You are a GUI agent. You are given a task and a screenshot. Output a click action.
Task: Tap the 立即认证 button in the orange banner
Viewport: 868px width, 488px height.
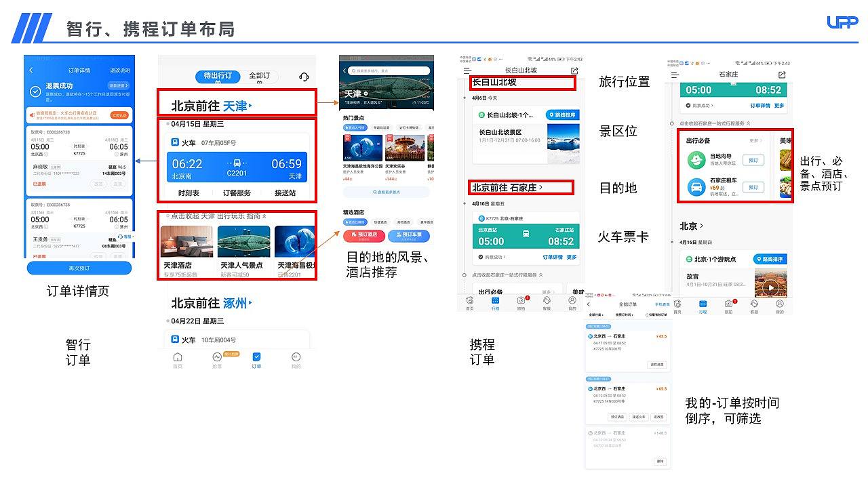pyautogui.click(x=119, y=115)
